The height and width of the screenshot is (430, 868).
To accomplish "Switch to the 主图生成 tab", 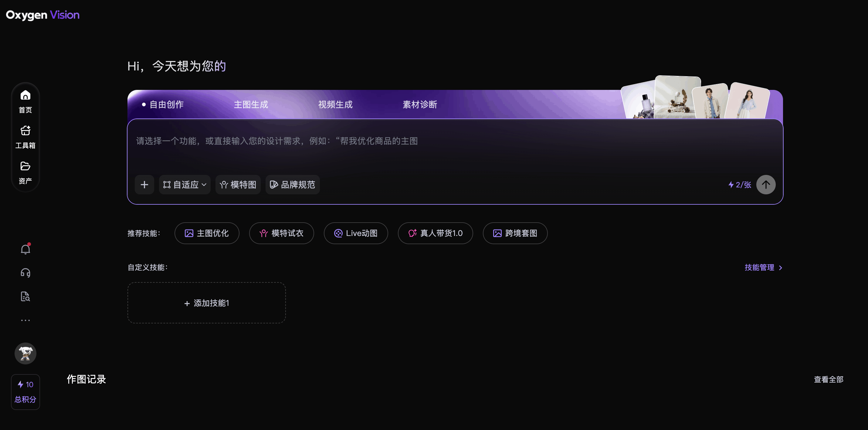I will tap(251, 104).
